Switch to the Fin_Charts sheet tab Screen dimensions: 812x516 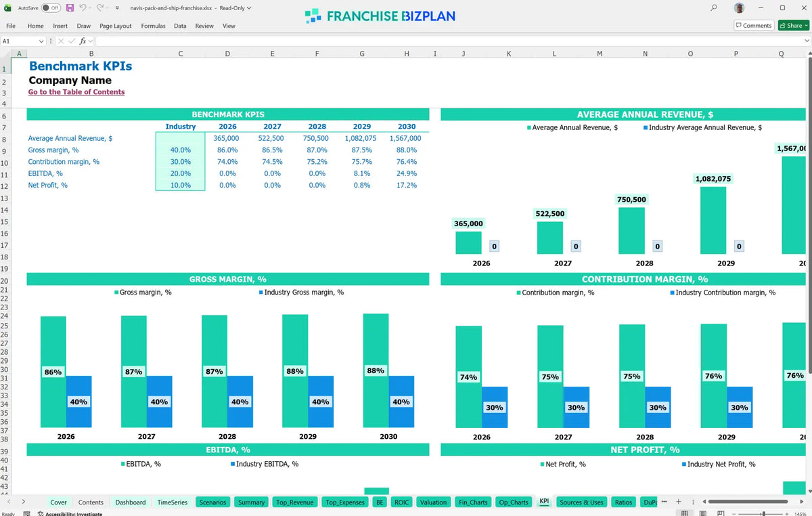[x=473, y=502]
